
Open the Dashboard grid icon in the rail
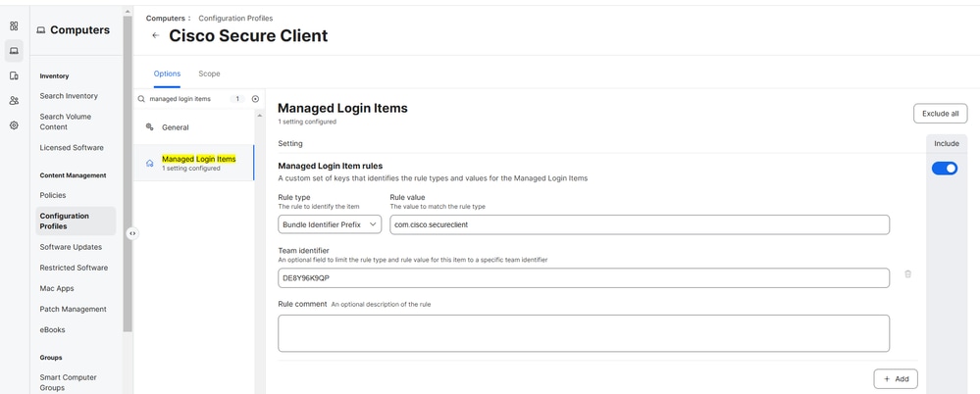tap(14, 25)
